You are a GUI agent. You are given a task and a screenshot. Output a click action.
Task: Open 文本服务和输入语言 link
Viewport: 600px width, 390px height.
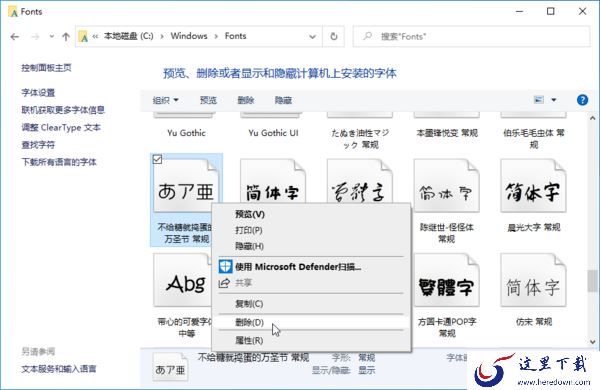[x=59, y=369]
